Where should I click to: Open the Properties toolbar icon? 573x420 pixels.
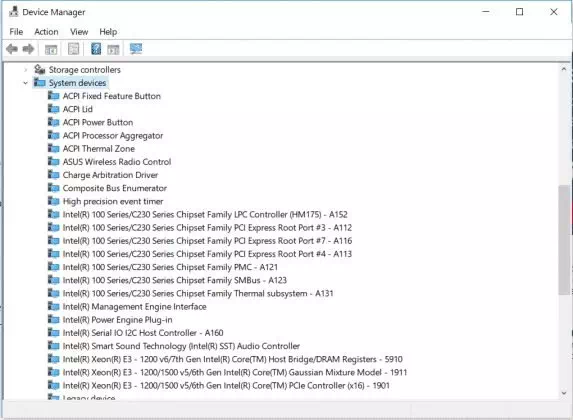[73, 49]
